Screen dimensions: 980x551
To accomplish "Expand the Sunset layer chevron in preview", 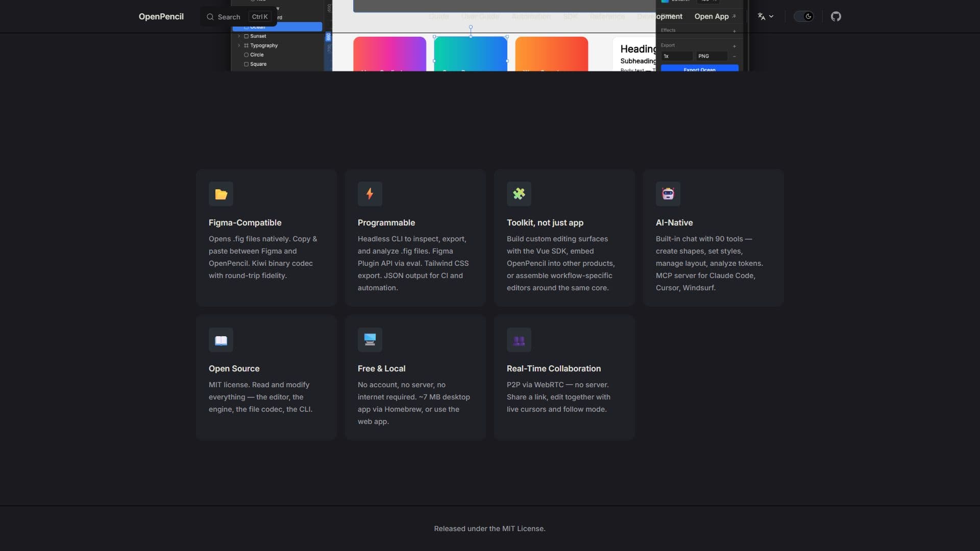I will point(238,36).
